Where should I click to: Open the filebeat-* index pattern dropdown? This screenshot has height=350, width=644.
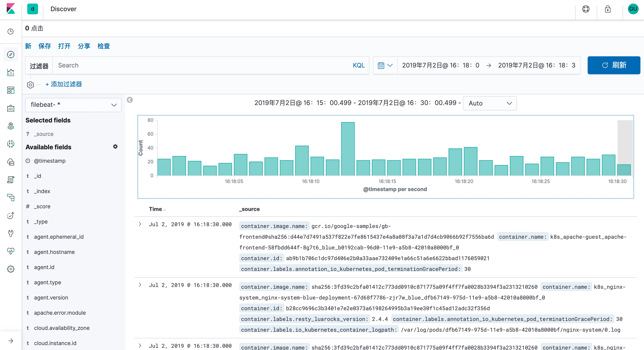(x=73, y=105)
